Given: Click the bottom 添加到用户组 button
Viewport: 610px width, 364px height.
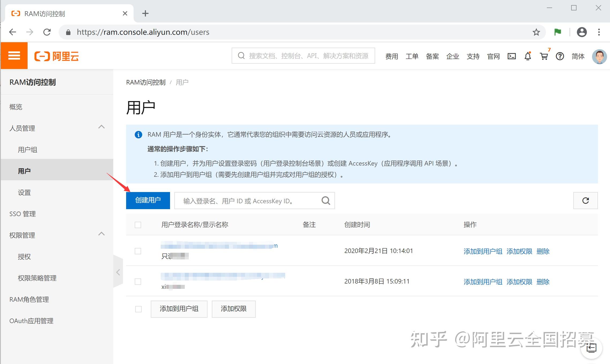Looking at the screenshot, I should [179, 309].
